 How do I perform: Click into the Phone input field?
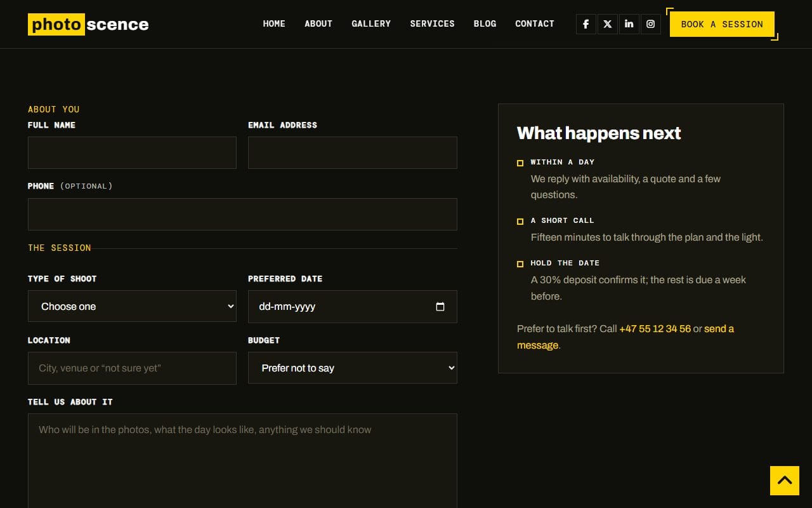coord(242,214)
